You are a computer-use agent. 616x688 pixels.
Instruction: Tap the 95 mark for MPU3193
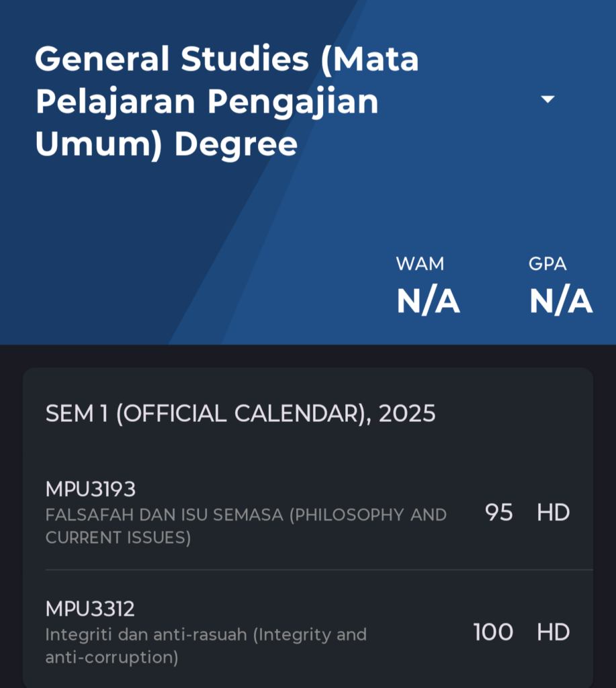click(499, 512)
